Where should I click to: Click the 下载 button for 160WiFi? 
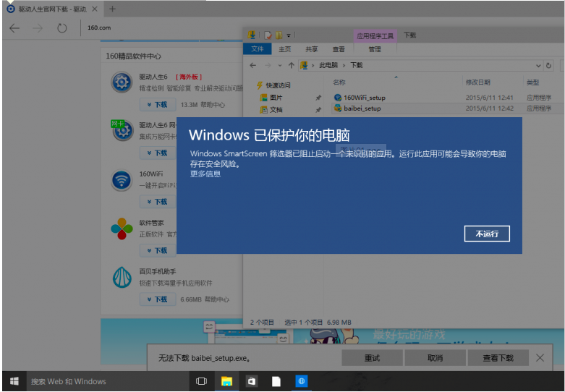point(158,202)
